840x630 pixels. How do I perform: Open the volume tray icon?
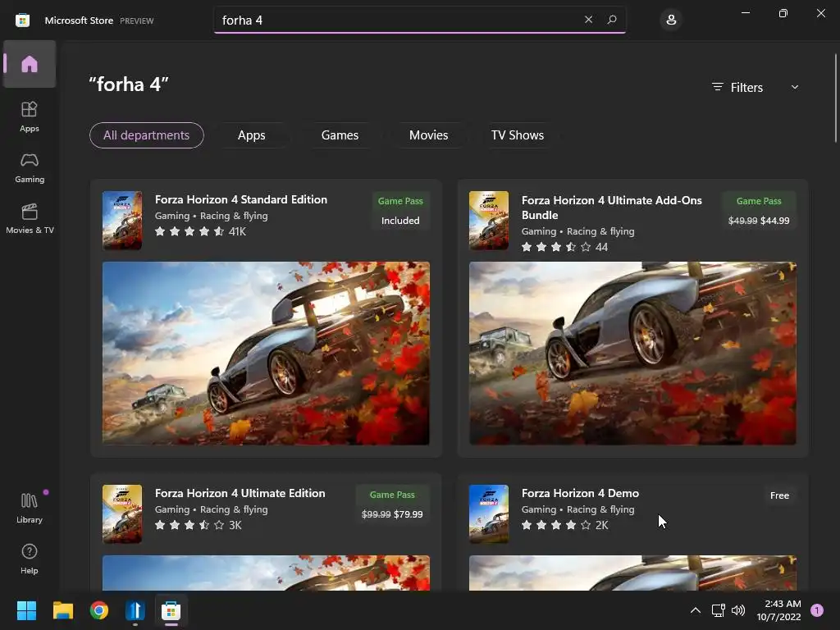pyautogui.click(x=738, y=610)
